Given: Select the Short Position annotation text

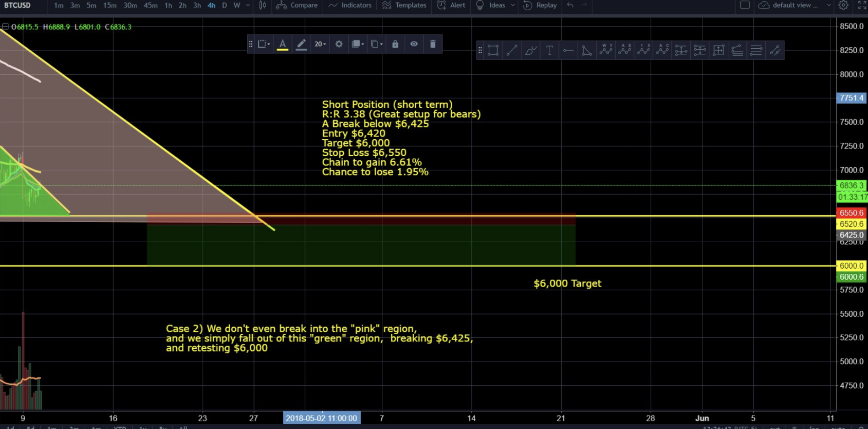Looking at the screenshot, I should click(401, 138).
